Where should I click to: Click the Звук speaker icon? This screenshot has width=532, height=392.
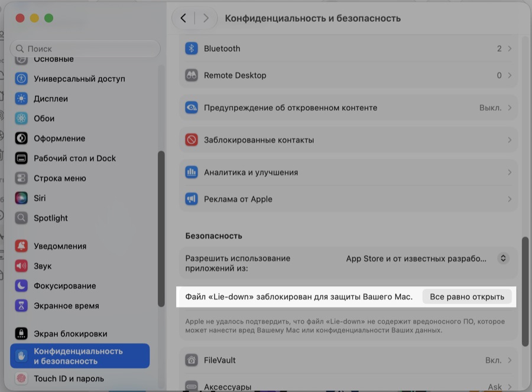coord(21,266)
